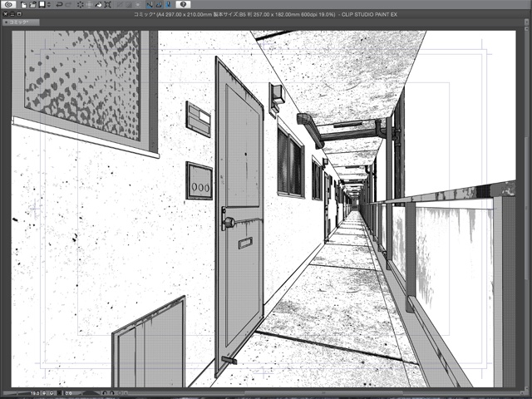Image resolution: width=532 pixels, height=399 pixels.
Task: Open the save options stepper arrows
Action: [49, 4]
